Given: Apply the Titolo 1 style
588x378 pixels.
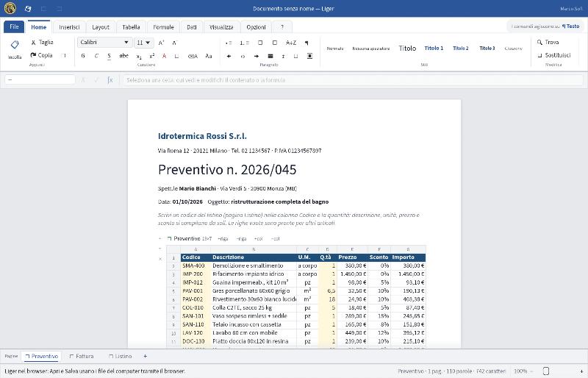Looking at the screenshot, I should point(434,48).
